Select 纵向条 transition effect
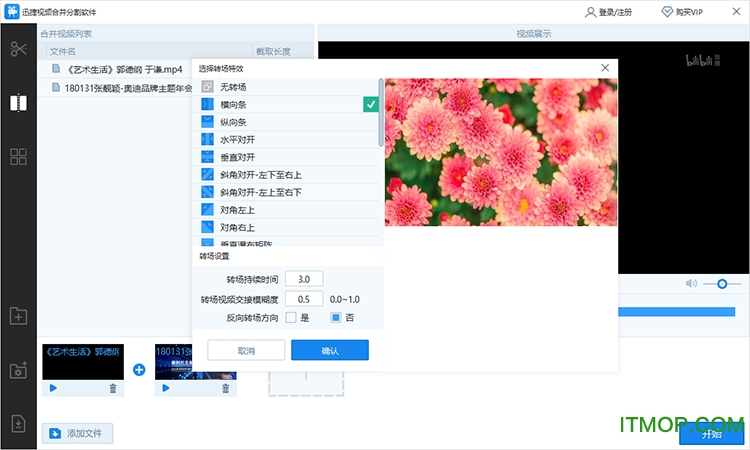 point(286,122)
